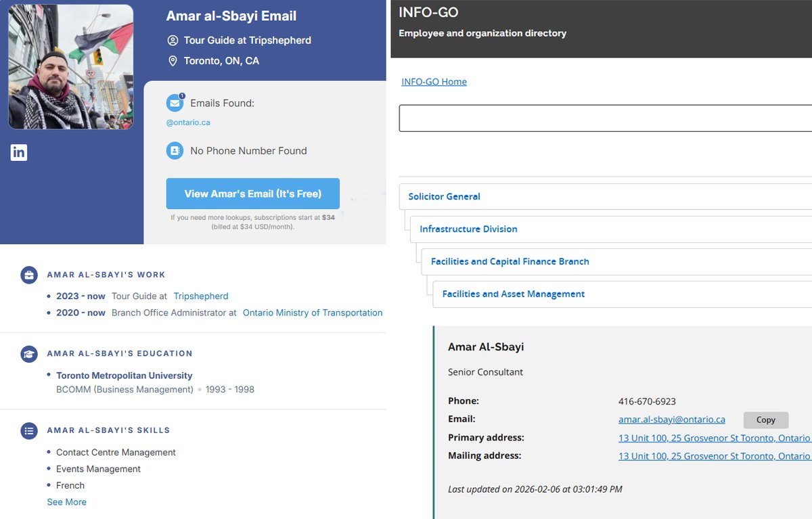Click the @ontario.ca email domain text
The image size is (812, 519).
point(188,122)
